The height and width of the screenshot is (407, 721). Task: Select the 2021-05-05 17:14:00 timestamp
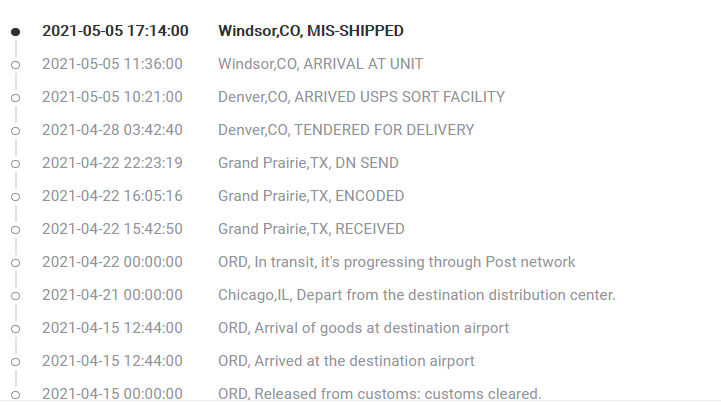coord(115,31)
